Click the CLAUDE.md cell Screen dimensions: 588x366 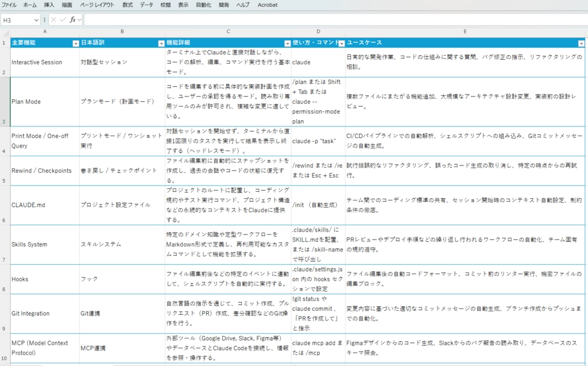45,205
